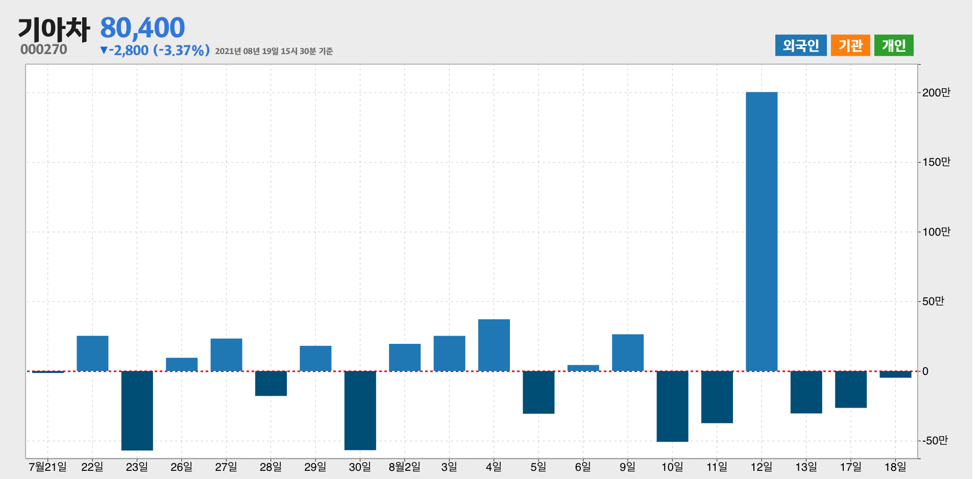Select the 개인 green legend button
The image size is (980, 479).
894,45
